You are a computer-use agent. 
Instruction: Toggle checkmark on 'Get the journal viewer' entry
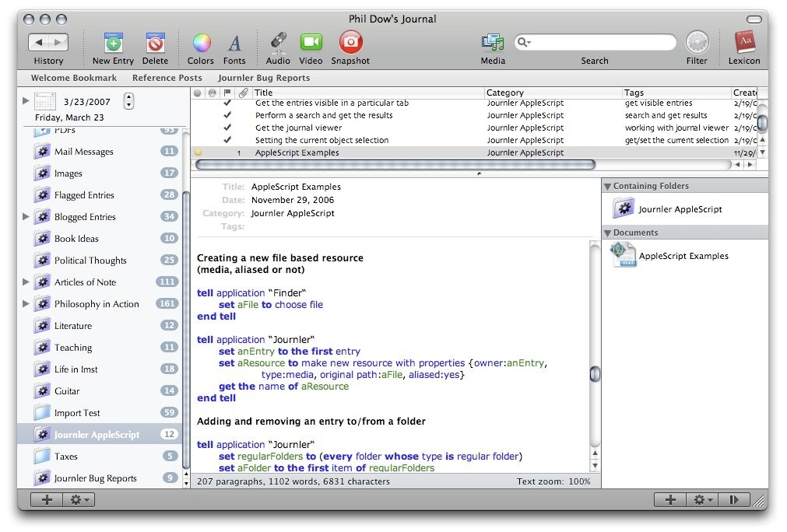[227, 128]
